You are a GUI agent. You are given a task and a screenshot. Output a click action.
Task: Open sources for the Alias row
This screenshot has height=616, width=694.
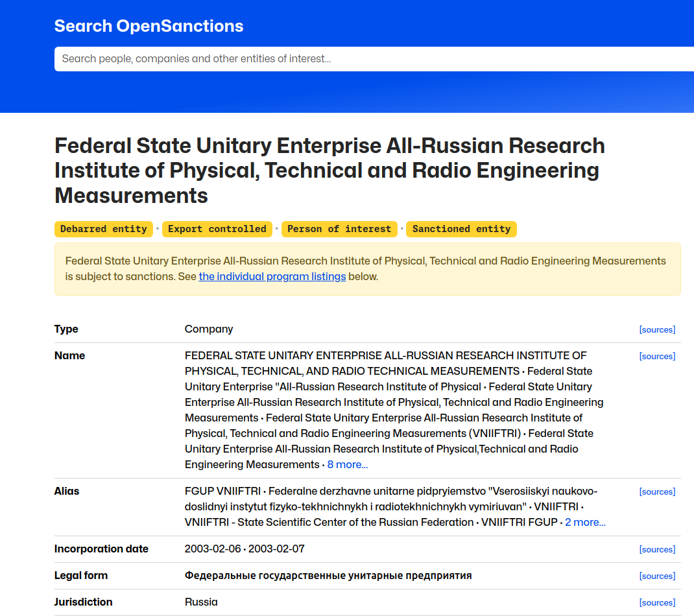click(657, 492)
